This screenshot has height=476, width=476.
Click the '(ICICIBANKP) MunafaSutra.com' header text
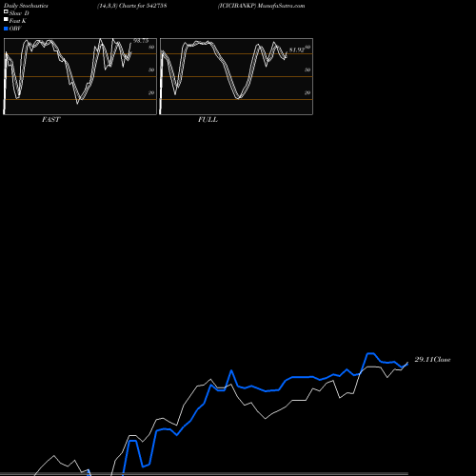pos(261,6)
